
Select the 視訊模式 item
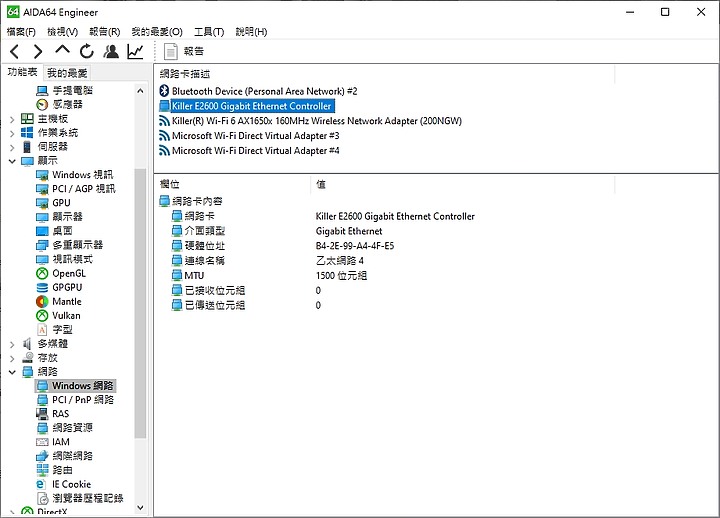[65, 259]
